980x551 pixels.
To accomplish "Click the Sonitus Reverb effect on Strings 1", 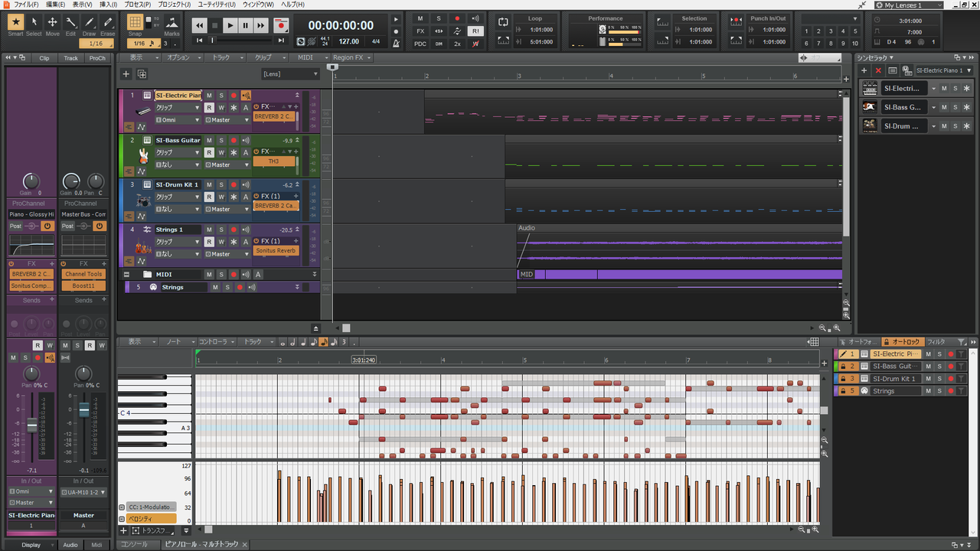I will [274, 251].
